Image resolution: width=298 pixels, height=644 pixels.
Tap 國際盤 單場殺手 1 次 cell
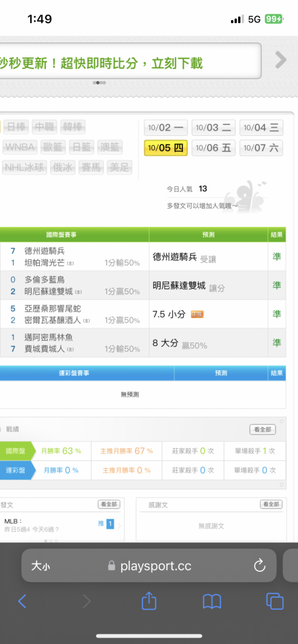tap(255, 451)
